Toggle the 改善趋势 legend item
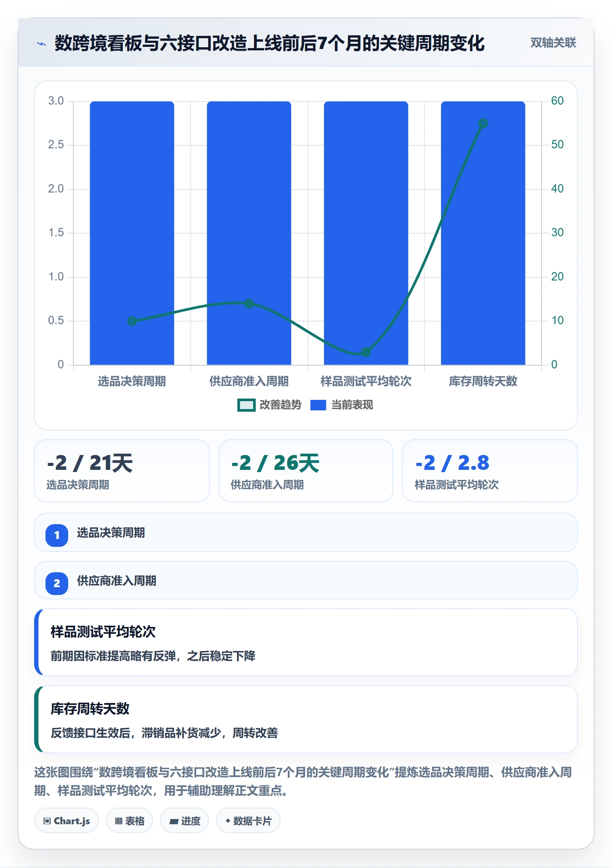 [x=269, y=405]
